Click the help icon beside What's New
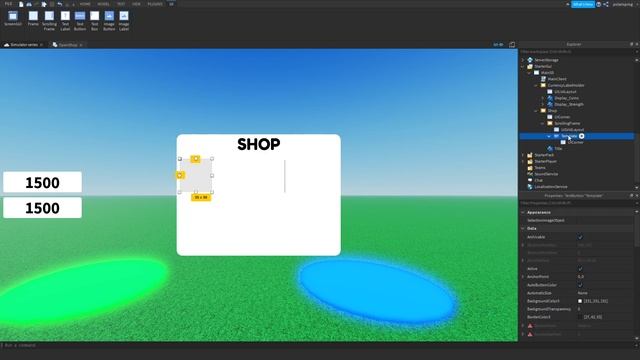640x360 pixels. point(599,4)
